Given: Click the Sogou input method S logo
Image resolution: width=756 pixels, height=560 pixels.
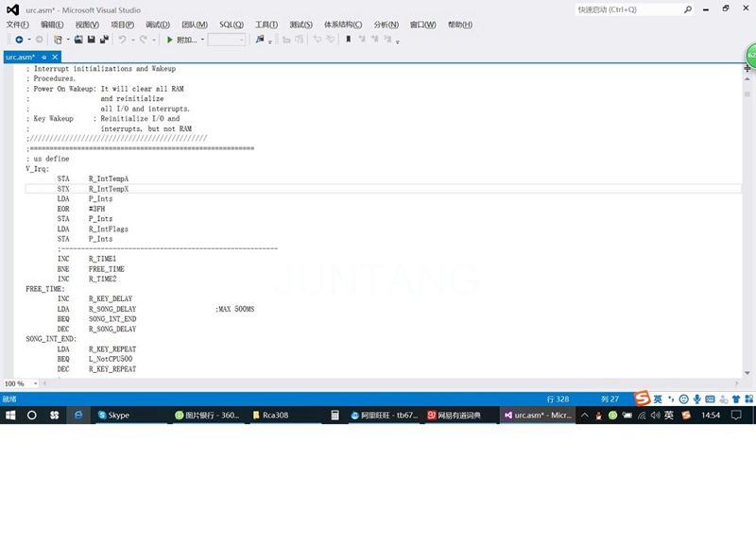Looking at the screenshot, I should click(642, 399).
